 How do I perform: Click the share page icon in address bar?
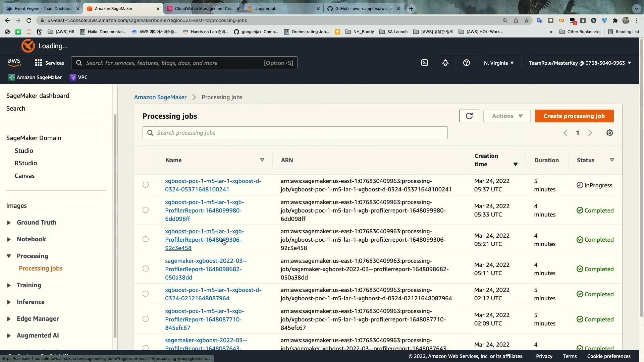516,20
